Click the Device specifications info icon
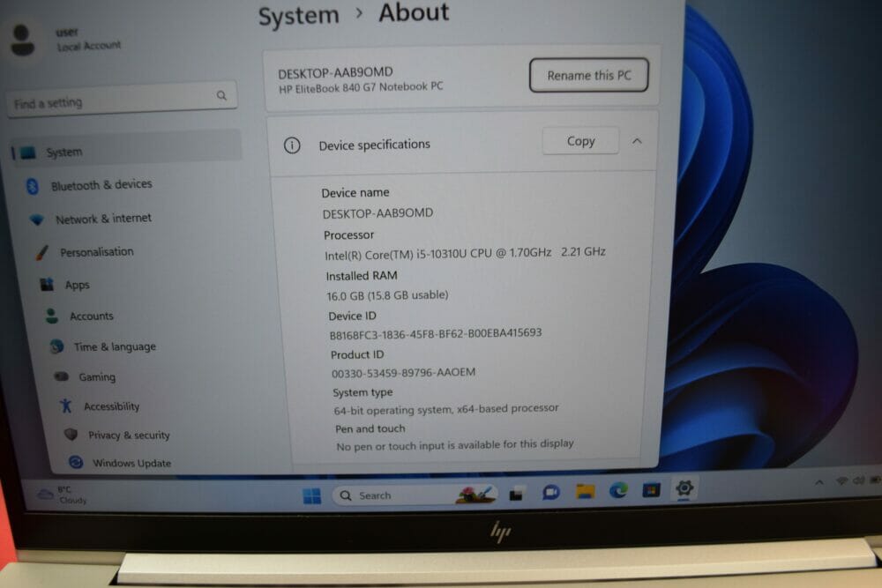The image size is (882, 588). 292,145
